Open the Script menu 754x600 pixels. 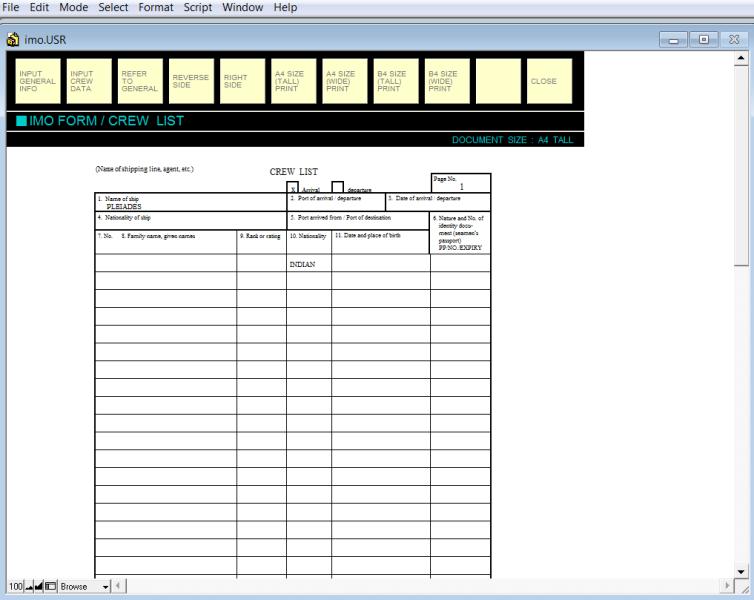point(198,8)
